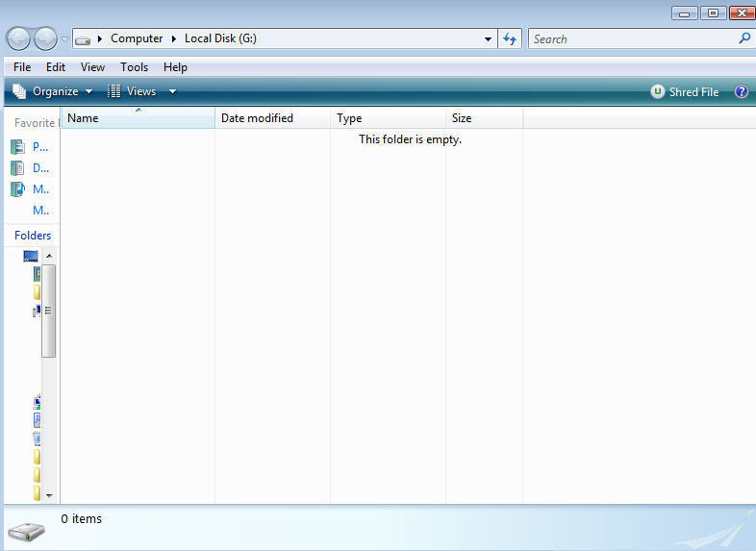Viewport: 756px width, 551px height.
Task: Open the music Favorite link with note icon
Action: pyautogui.click(x=30, y=189)
